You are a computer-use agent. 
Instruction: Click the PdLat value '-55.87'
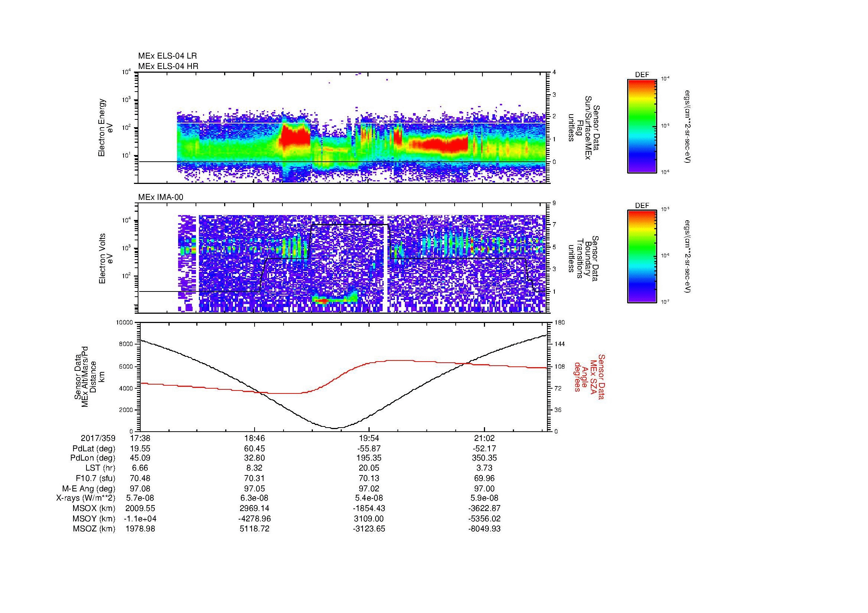tap(369, 449)
